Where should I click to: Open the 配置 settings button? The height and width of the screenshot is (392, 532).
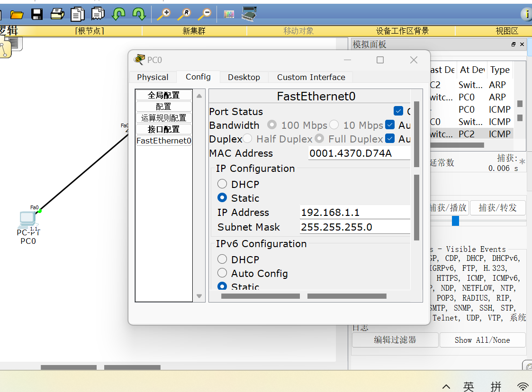(164, 107)
